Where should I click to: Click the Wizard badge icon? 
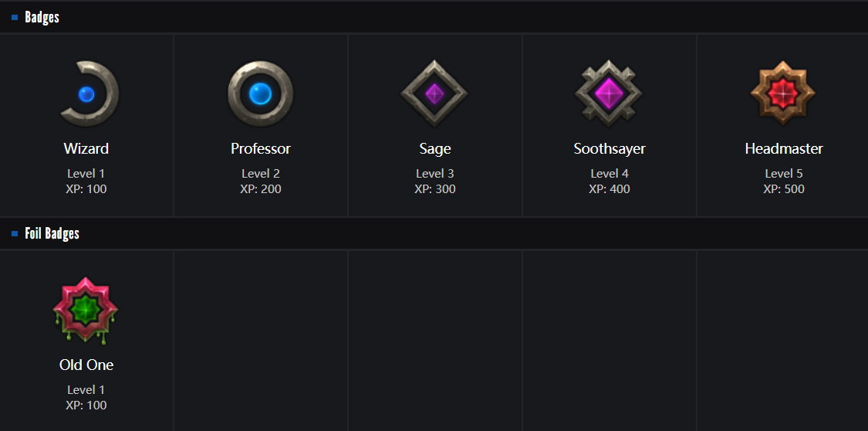pyautogui.click(x=87, y=94)
